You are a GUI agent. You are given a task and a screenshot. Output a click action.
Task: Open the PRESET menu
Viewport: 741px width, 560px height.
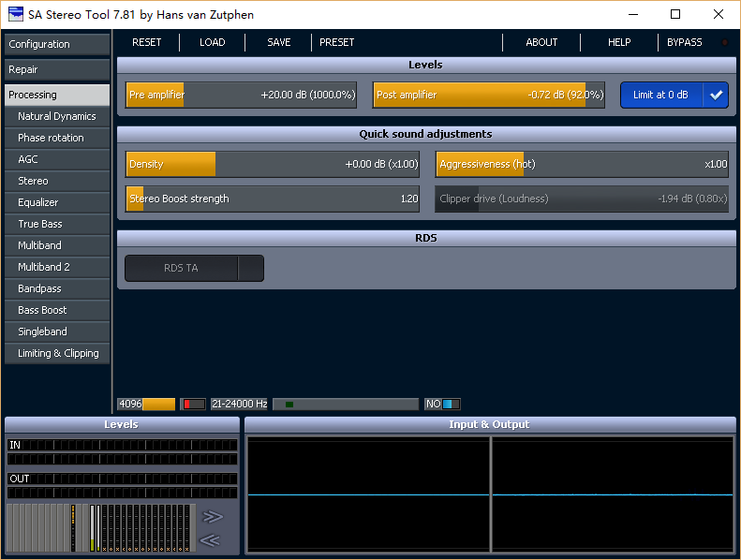337,42
